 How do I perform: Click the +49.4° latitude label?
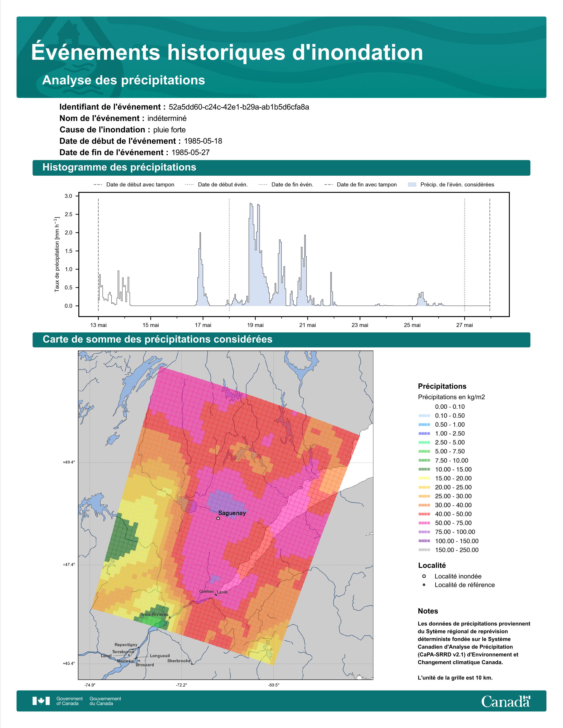pyautogui.click(x=69, y=462)
